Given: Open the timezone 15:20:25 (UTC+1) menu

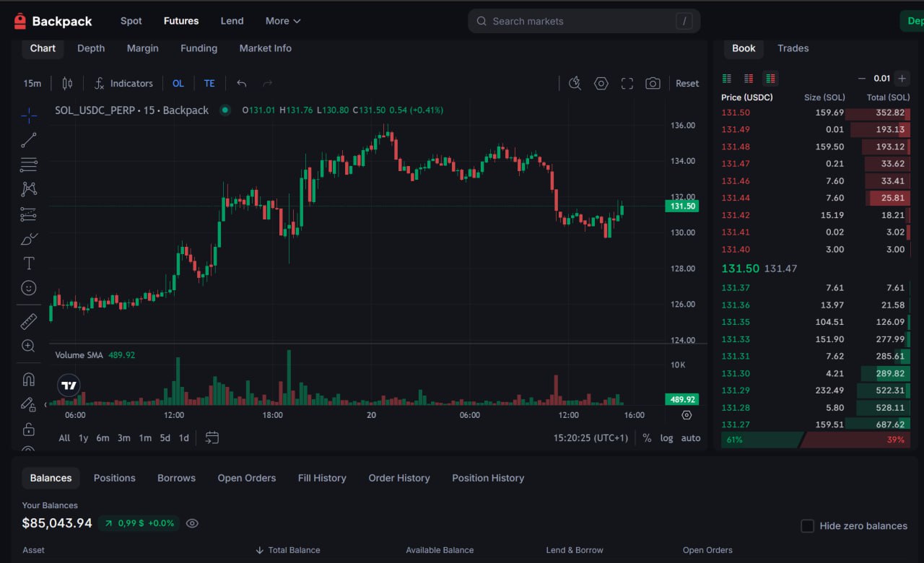Looking at the screenshot, I should tap(590, 437).
